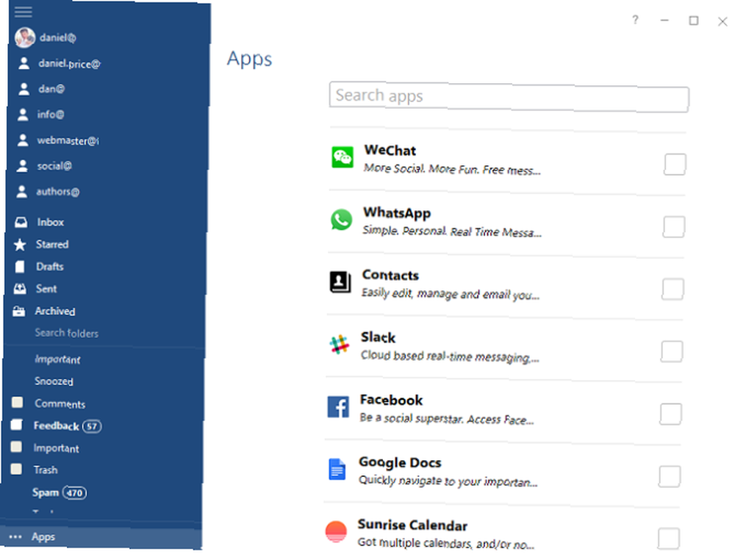Switch to the authors@ account

(57, 191)
